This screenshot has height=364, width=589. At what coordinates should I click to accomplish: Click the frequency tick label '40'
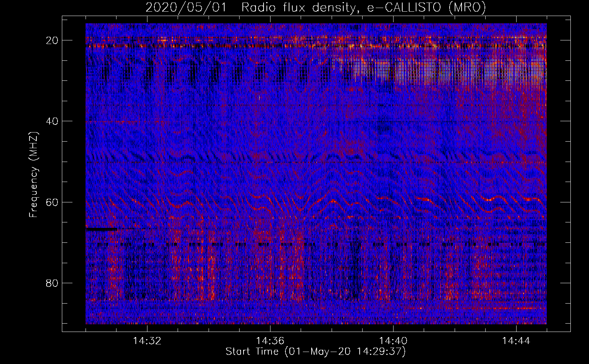coord(52,121)
